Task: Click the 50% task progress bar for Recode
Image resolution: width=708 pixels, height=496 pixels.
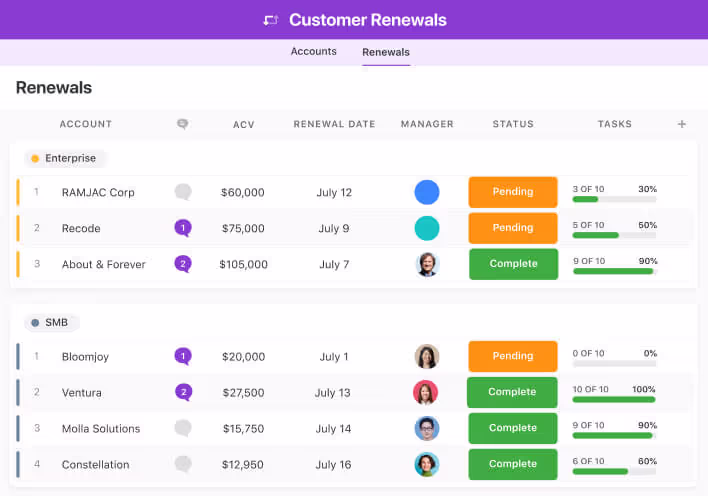Action: pyautogui.click(x=614, y=235)
